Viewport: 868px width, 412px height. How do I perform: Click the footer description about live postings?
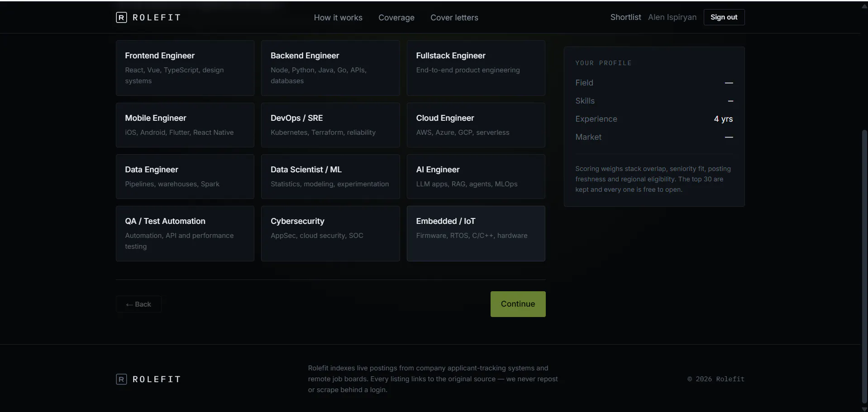433,379
